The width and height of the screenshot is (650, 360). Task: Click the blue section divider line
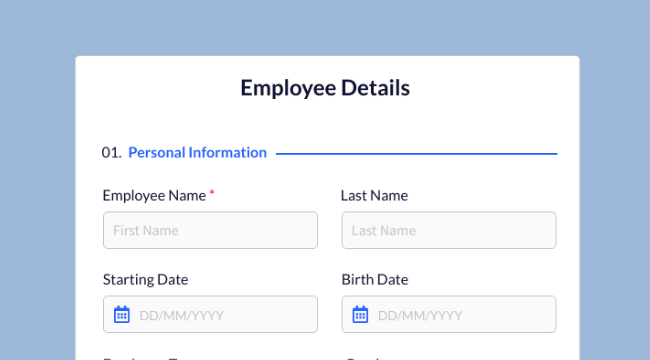click(417, 154)
